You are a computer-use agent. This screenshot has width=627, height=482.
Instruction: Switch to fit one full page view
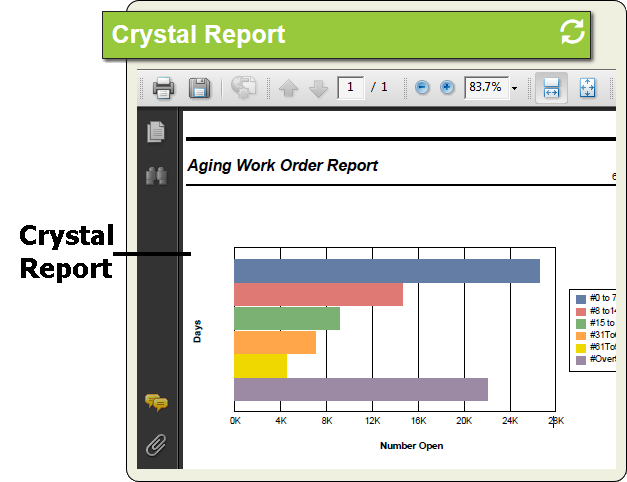pyautogui.click(x=587, y=88)
